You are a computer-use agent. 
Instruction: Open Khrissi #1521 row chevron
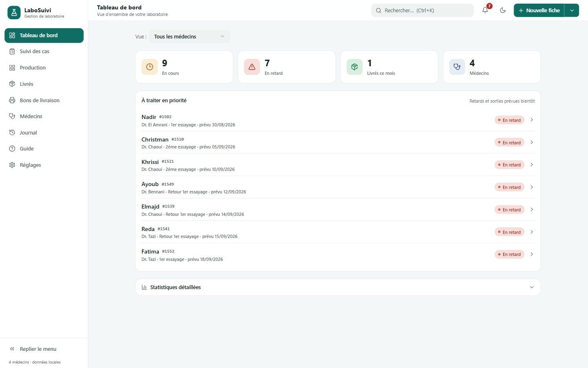[x=532, y=165]
